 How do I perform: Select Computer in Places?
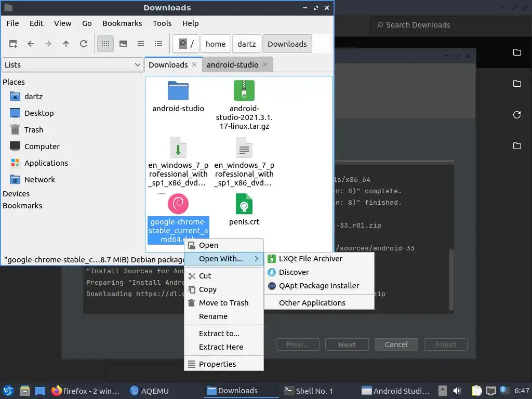pos(42,147)
